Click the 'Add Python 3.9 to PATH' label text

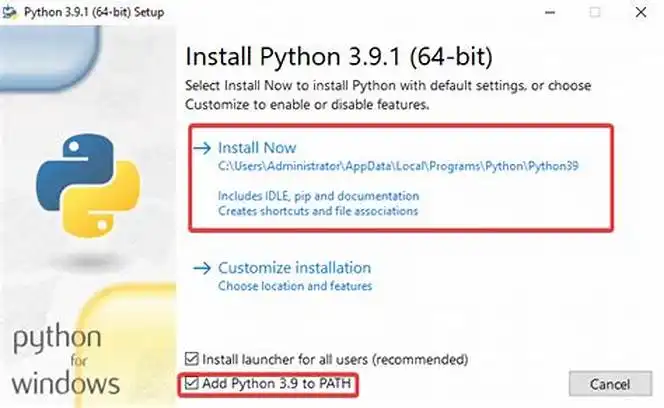tap(277, 383)
